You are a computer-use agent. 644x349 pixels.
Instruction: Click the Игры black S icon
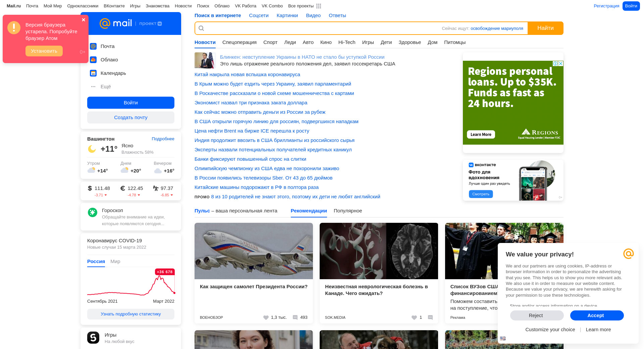(x=93, y=338)
